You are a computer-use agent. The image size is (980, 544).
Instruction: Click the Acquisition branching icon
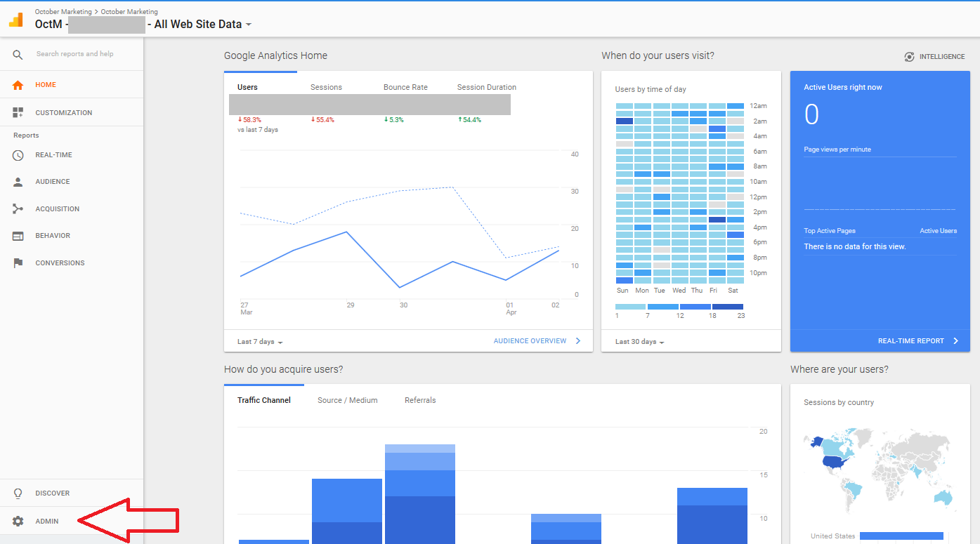click(x=18, y=208)
